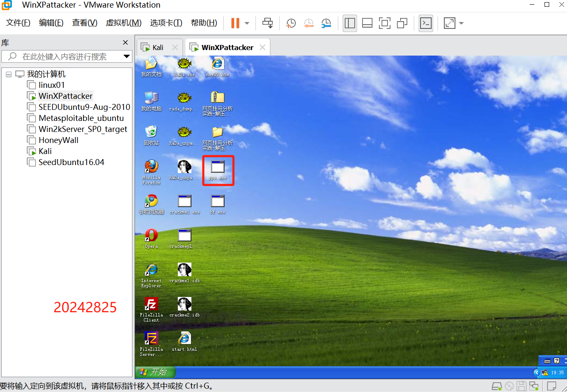The image size is (567, 392).
Task: Select the rada_dump... desktop file
Action: point(184,101)
